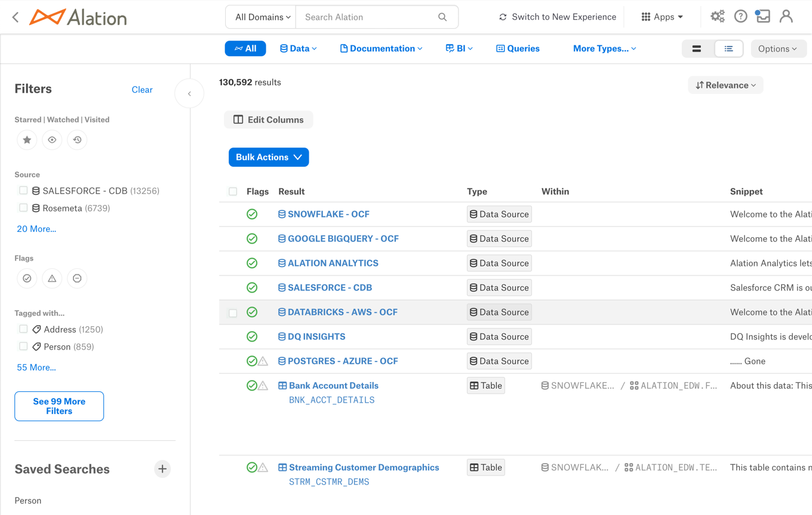This screenshot has height=515, width=812.
Task: Open the settings gears icon
Action: click(x=718, y=17)
